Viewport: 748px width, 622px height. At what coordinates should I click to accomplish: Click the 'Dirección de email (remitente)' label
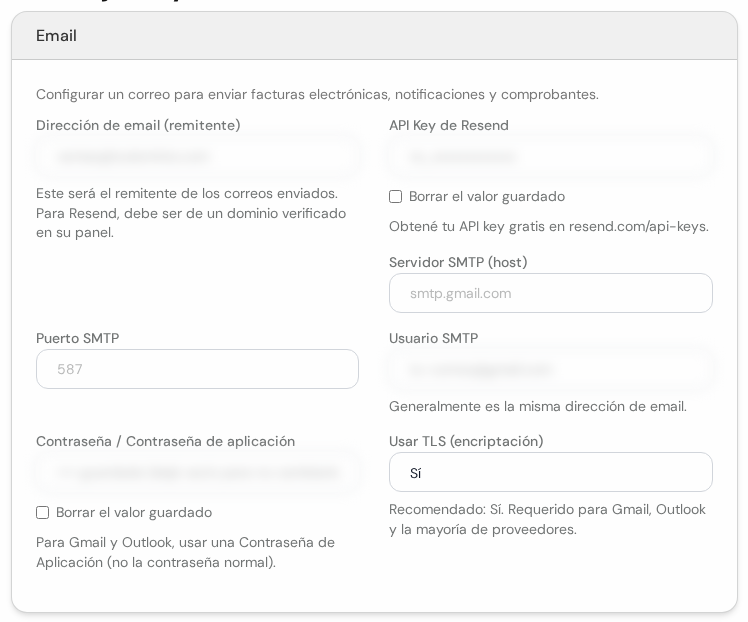point(138,125)
